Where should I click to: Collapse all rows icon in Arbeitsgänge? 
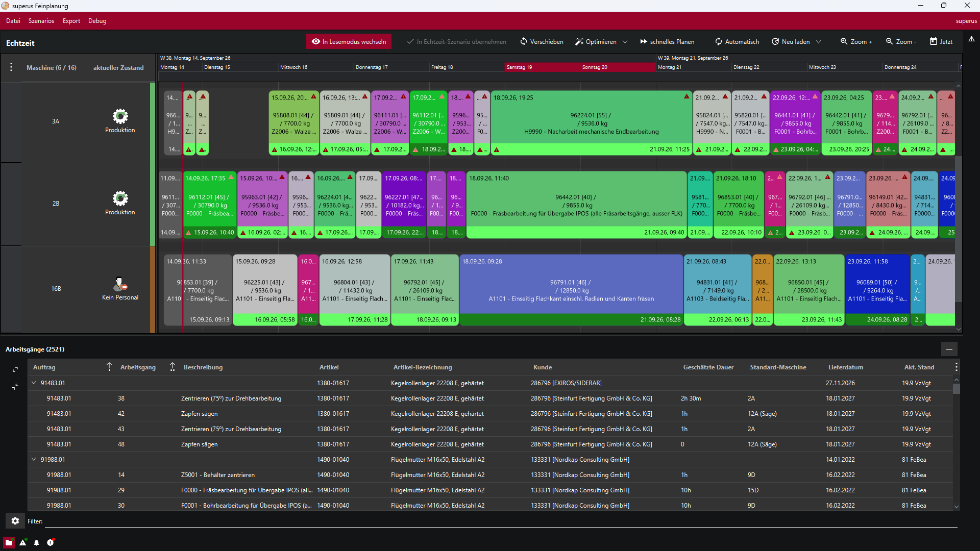15,387
